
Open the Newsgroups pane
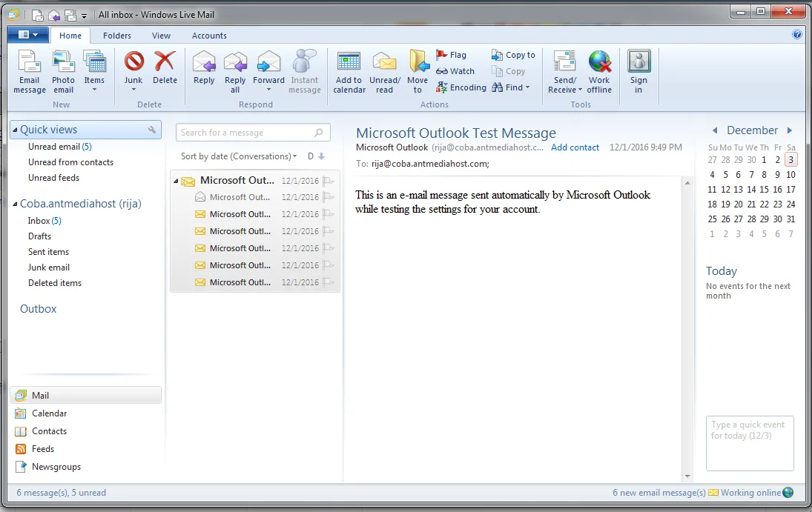[x=48, y=467]
